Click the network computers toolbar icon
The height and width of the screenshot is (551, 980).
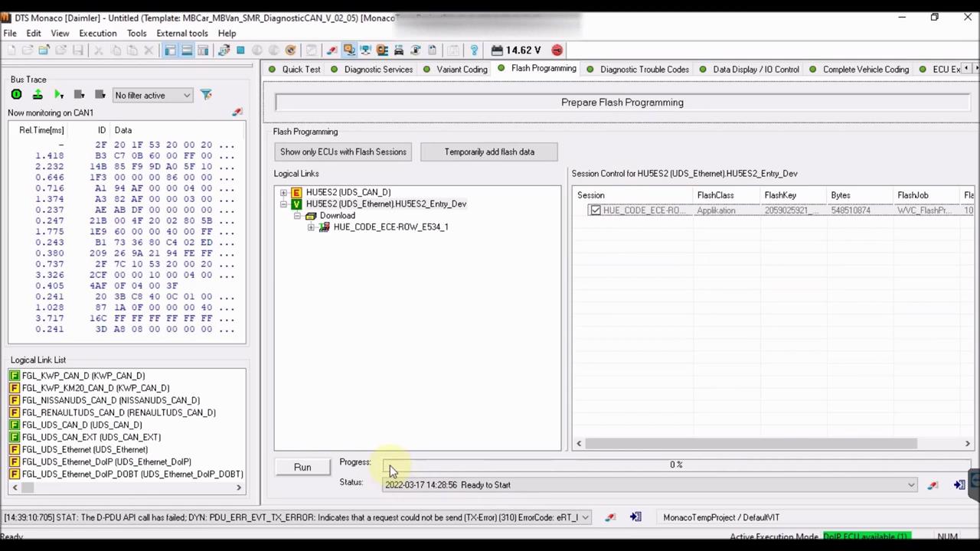[365, 51]
